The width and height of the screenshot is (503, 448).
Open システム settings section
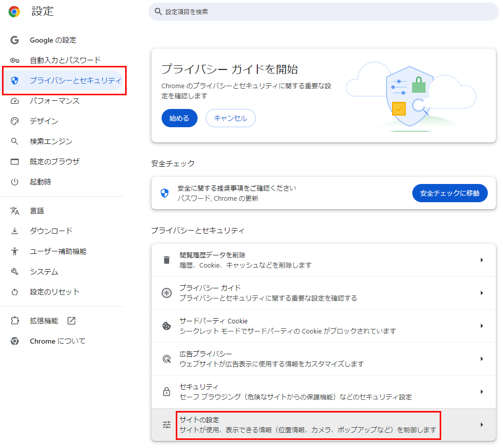coord(44,272)
